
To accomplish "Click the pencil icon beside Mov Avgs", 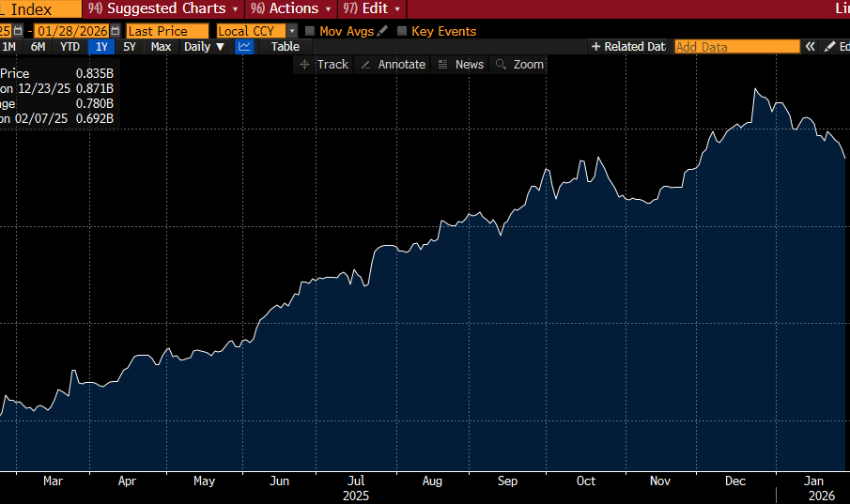I will click(382, 31).
